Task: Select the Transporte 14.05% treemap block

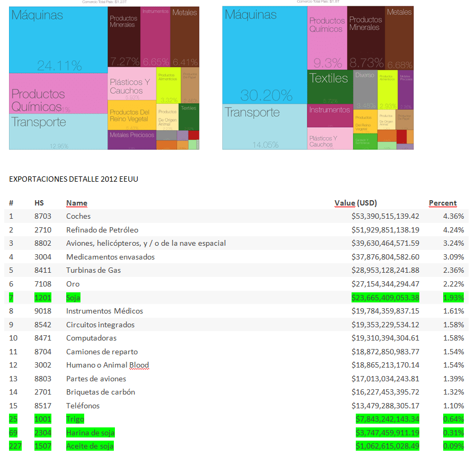Action: coord(264,127)
